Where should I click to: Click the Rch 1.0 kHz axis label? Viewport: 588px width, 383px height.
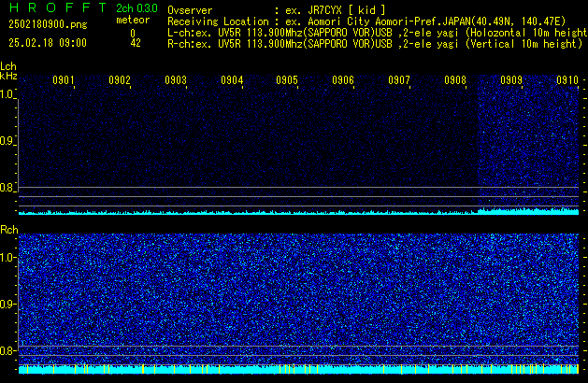[x=7, y=258]
